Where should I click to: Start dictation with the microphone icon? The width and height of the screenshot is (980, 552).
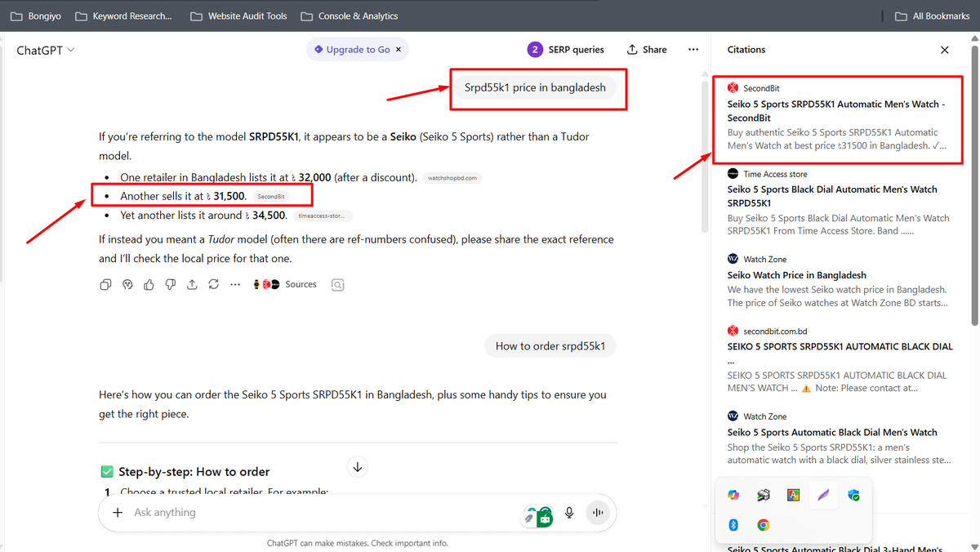coord(569,513)
